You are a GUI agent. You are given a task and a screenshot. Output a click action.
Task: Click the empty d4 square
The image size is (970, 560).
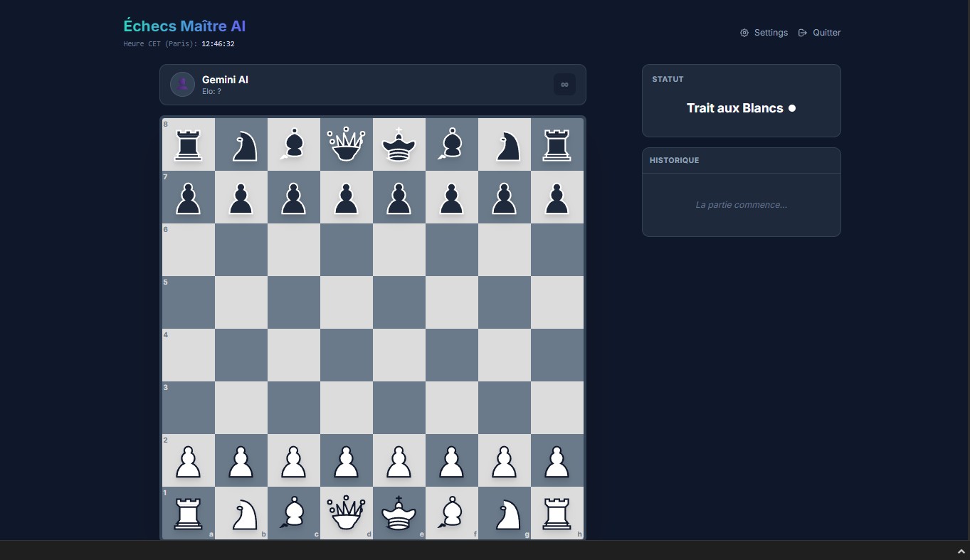pos(346,355)
